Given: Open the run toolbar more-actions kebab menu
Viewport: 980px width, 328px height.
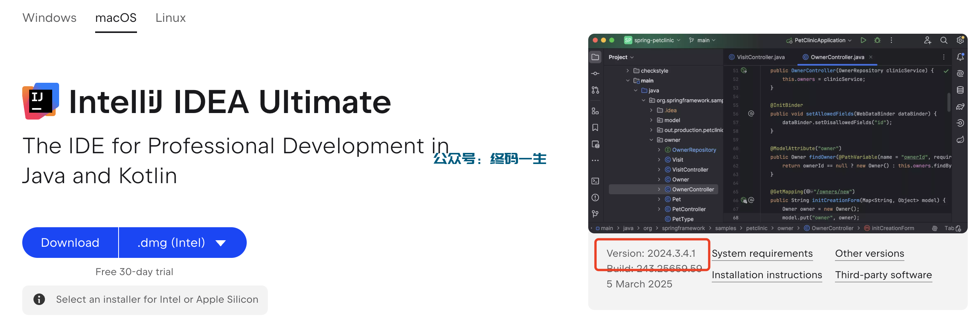Looking at the screenshot, I should 891,40.
